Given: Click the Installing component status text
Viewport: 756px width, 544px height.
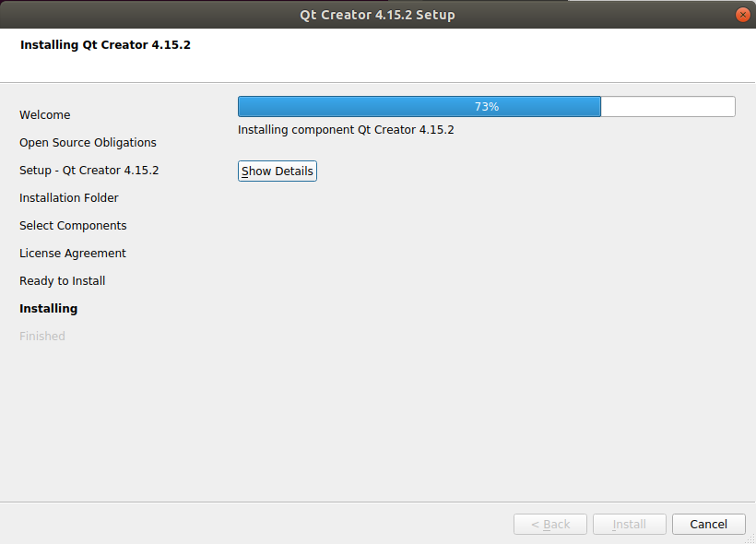Looking at the screenshot, I should click(346, 130).
